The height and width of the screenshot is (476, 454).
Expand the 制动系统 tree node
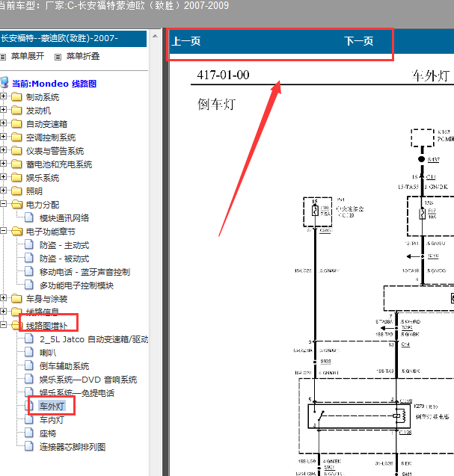coord(3,96)
